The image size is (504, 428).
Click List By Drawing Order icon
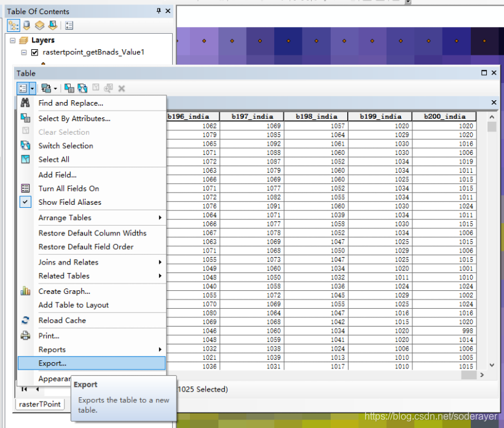click(14, 25)
